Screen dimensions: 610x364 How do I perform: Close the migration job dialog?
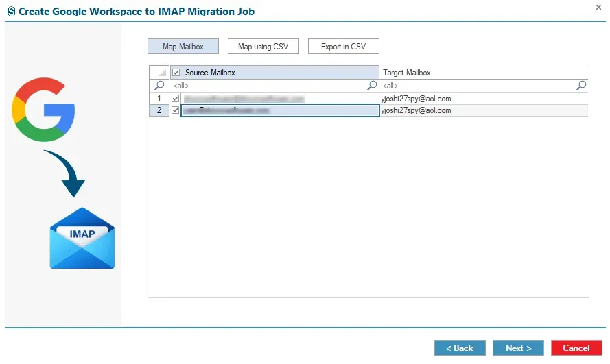click(x=598, y=7)
